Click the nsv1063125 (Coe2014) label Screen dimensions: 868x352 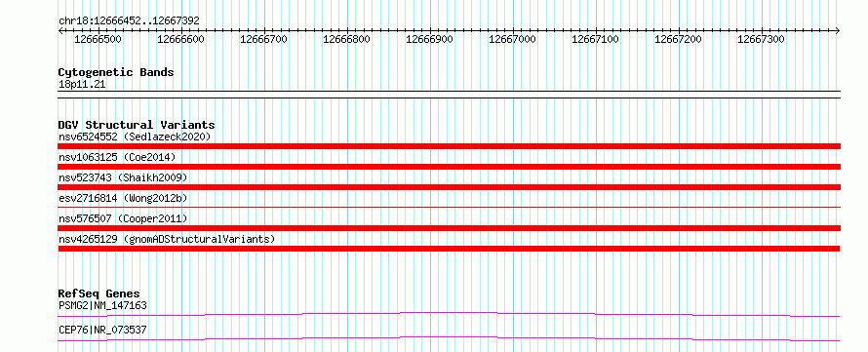pyautogui.click(x=117, y=157)
